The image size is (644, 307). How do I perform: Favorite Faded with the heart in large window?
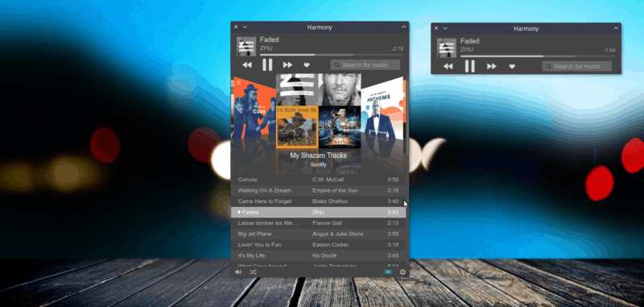pyautogui.click(x=307, y=65)
